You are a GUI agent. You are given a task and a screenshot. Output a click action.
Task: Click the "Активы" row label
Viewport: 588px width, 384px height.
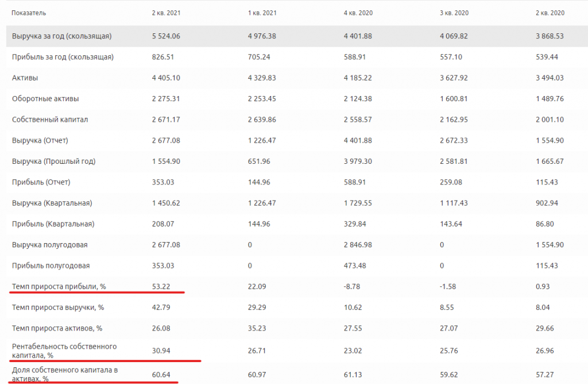point(25,78)
